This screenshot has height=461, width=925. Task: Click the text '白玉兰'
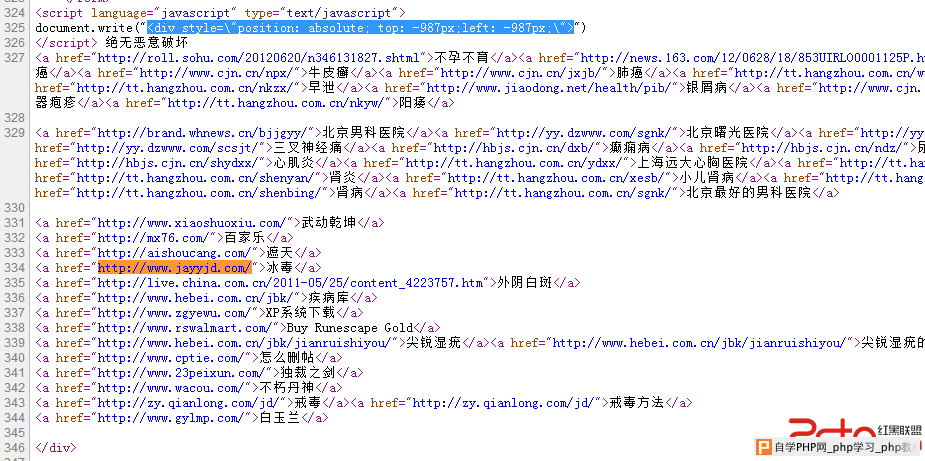click(x=280, y=418)
